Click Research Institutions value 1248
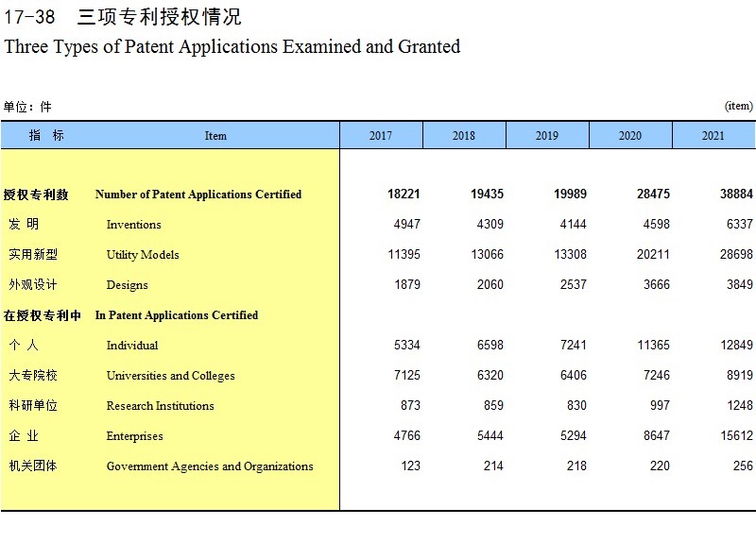Viewport: 756px width, 542px height. click(740, 406)
